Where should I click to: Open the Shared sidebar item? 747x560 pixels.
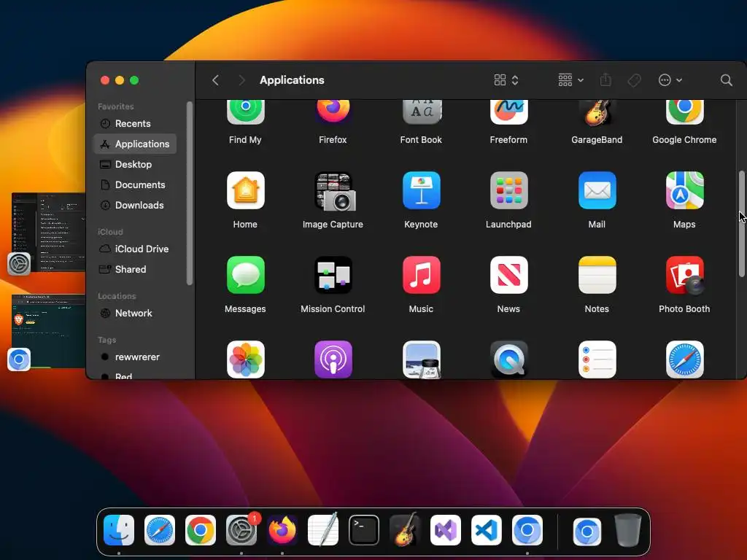(135, 270)
